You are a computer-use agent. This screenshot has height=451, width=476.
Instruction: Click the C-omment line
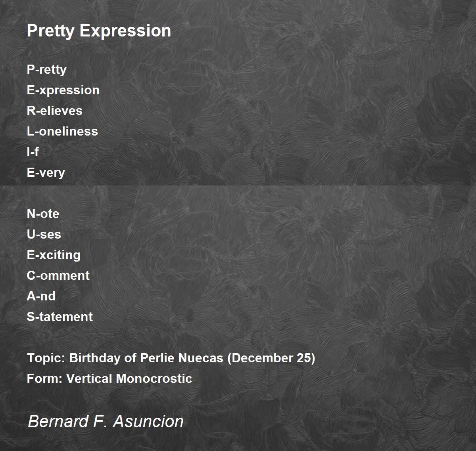tap(58, 275)
